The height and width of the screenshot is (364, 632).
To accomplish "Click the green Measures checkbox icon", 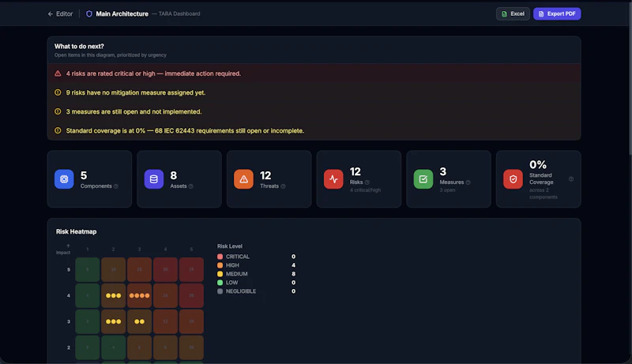I will (423, 179).
